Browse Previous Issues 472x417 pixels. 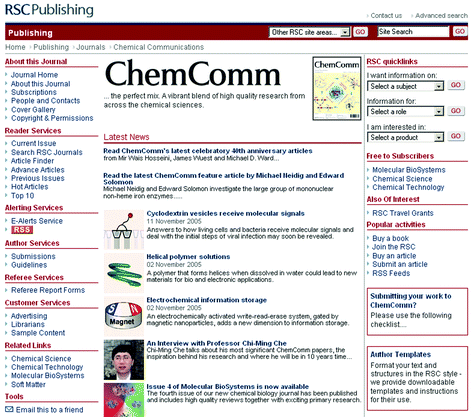point(38,178)
